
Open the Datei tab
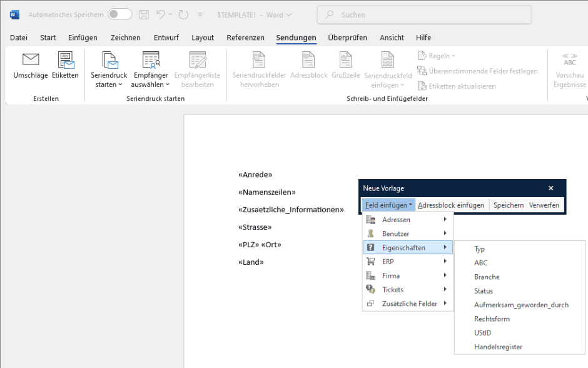pyautogui.click(x=19, y=38)
